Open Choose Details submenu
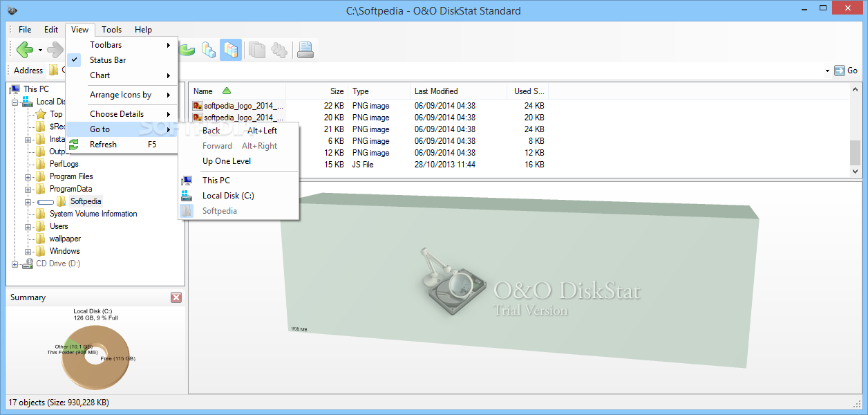 coord(122,114)
